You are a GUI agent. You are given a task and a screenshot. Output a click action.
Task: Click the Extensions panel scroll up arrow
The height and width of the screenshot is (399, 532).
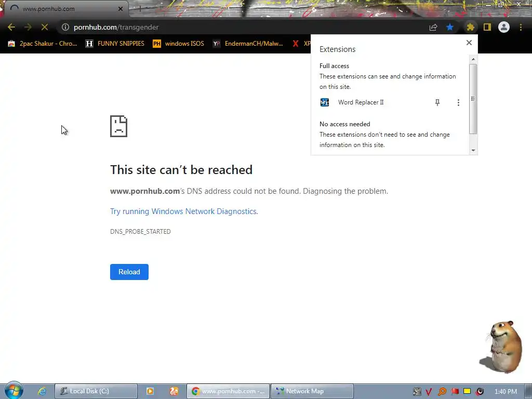pyautogui.click(x=473, y=60)
